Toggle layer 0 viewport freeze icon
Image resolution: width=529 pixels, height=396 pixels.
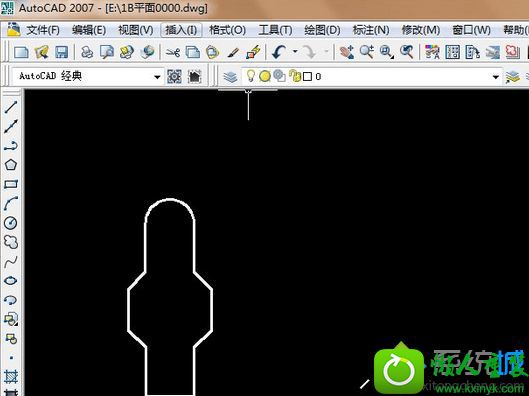(279, 76)
